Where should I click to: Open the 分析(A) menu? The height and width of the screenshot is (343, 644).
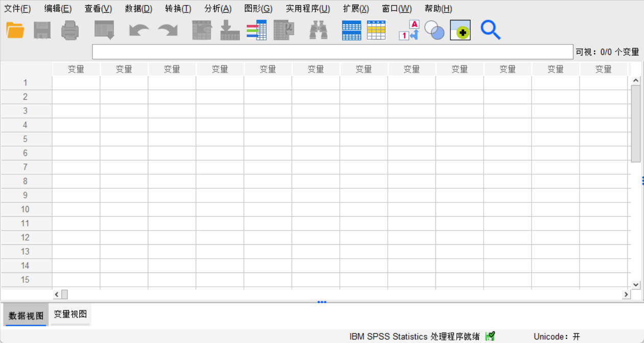coord(218,9)
